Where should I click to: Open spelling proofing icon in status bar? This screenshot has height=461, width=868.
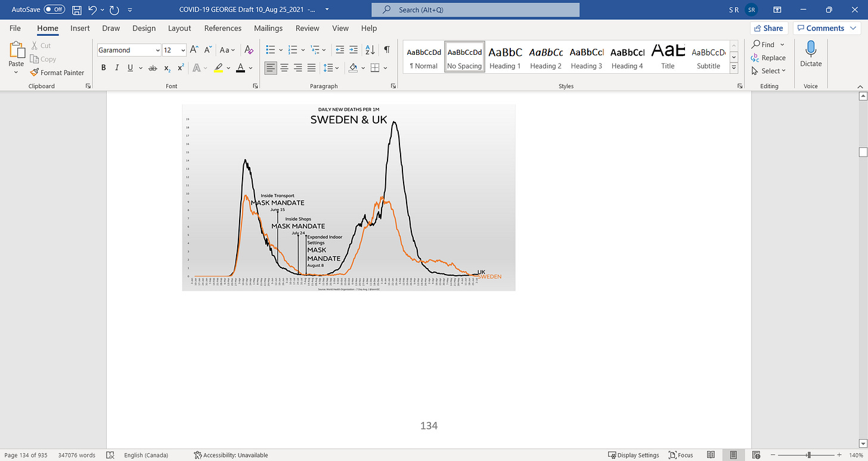pyautogui.click(x=110, y=455)
